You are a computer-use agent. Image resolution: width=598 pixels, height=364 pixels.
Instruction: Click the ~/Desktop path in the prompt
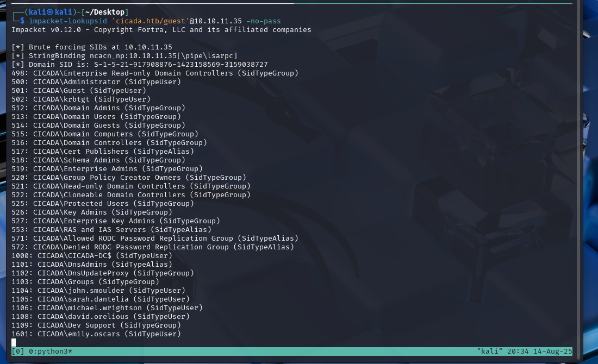point(105,12)
